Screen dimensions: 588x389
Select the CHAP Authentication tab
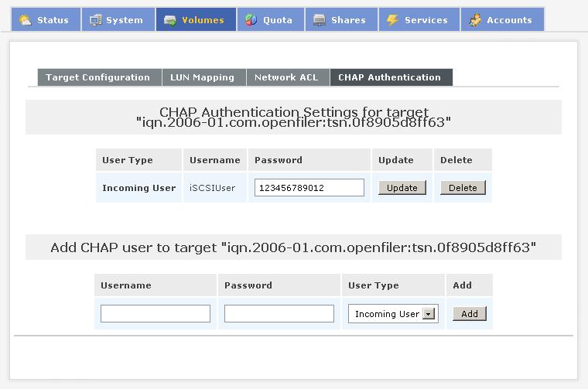(x=389, y=77)
